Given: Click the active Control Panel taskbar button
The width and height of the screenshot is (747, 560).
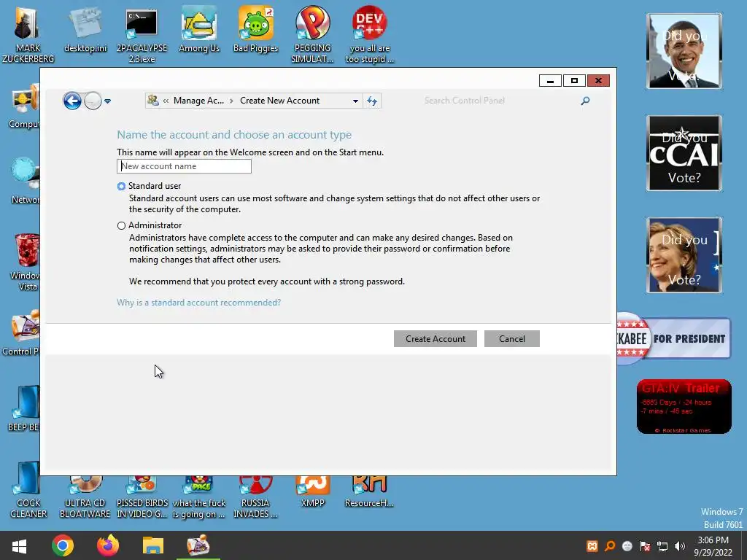Looking at the screenshot, I should tap(198, 545).
